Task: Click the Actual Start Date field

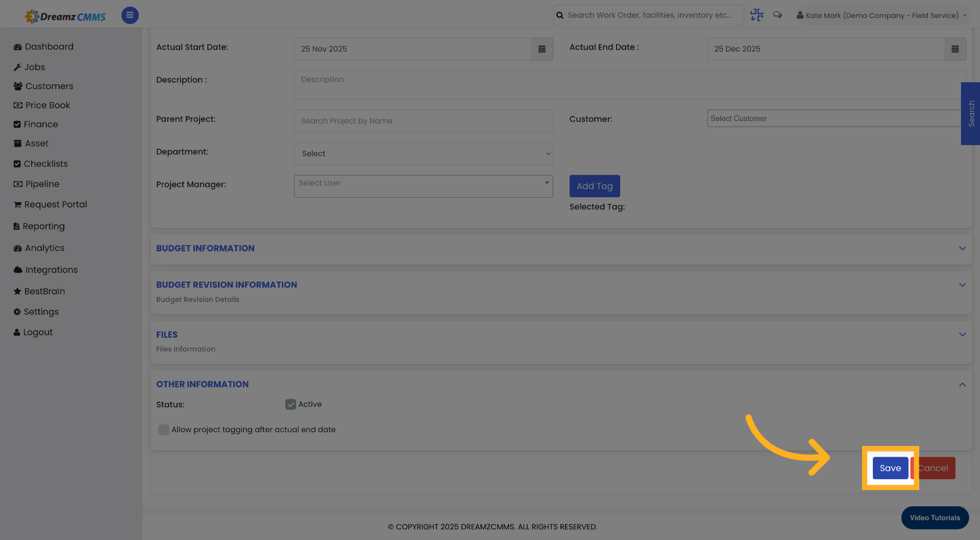Action: pos(412,49)
